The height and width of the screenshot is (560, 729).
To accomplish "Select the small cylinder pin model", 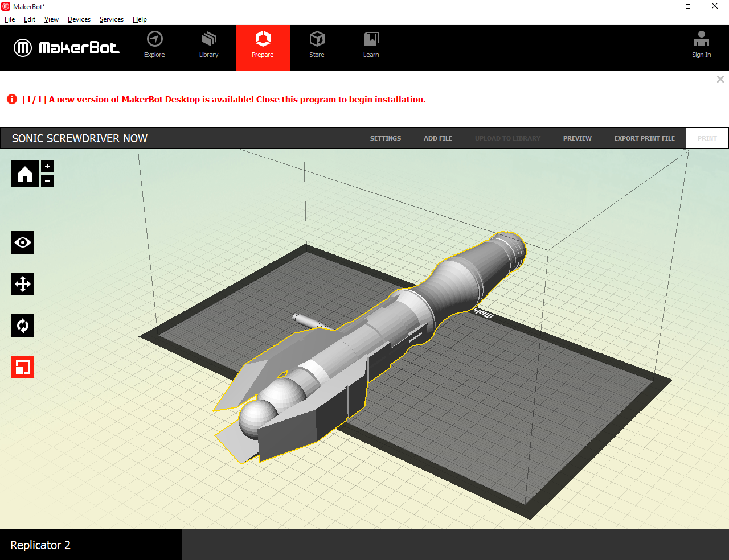I will pyautogui.click(x=312, y=322).
